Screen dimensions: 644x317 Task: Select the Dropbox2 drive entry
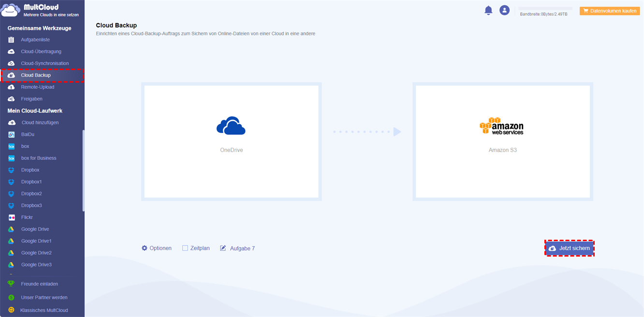[x=31, y=194]
